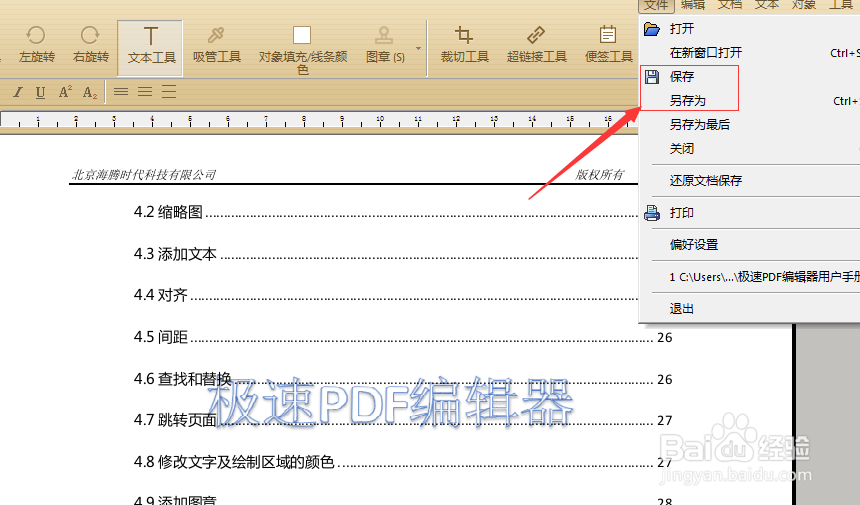Expand the stamp tool dropdown arrow

click(418, 48)
